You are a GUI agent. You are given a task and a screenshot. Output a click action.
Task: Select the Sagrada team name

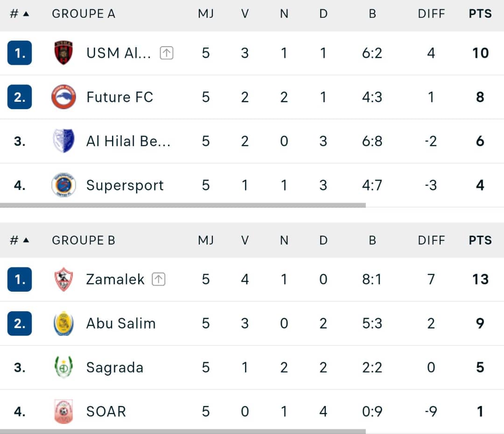click(115, 368)
